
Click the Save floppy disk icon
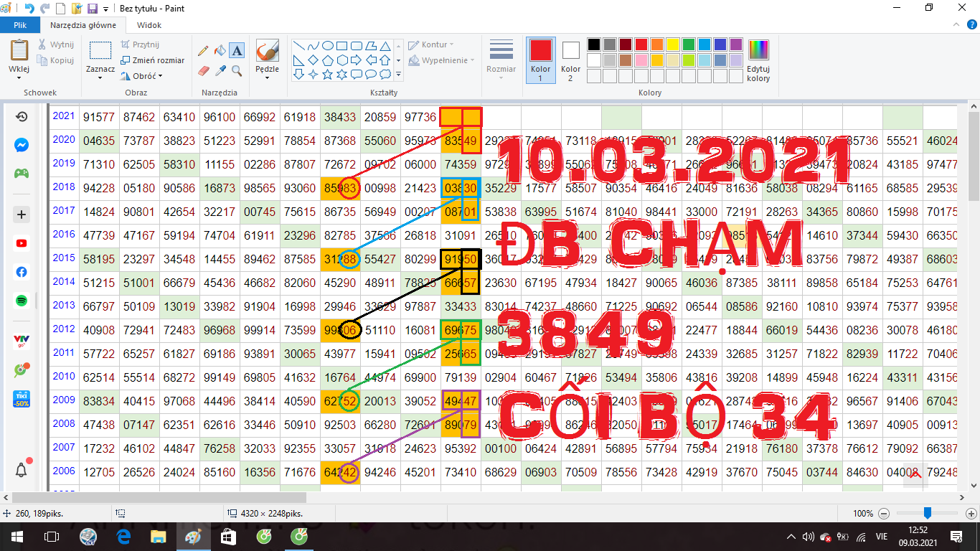[x=92, y=9]
